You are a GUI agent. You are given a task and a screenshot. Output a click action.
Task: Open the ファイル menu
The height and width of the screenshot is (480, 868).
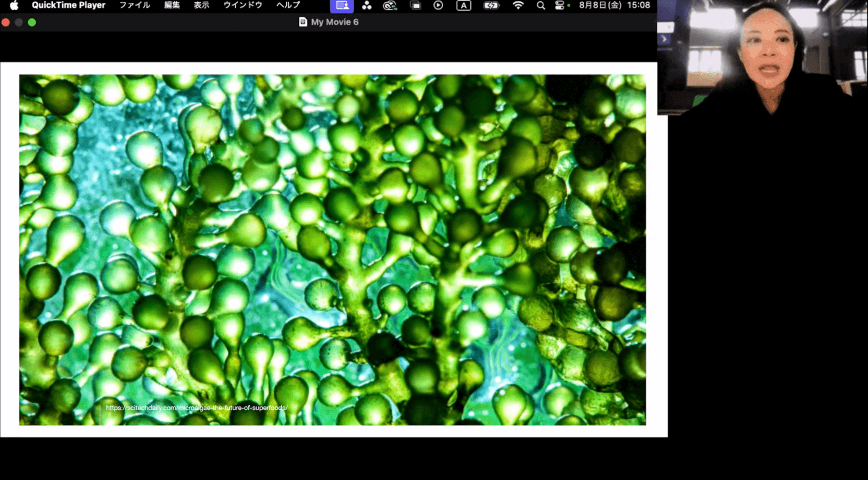(x=135, y=5)
